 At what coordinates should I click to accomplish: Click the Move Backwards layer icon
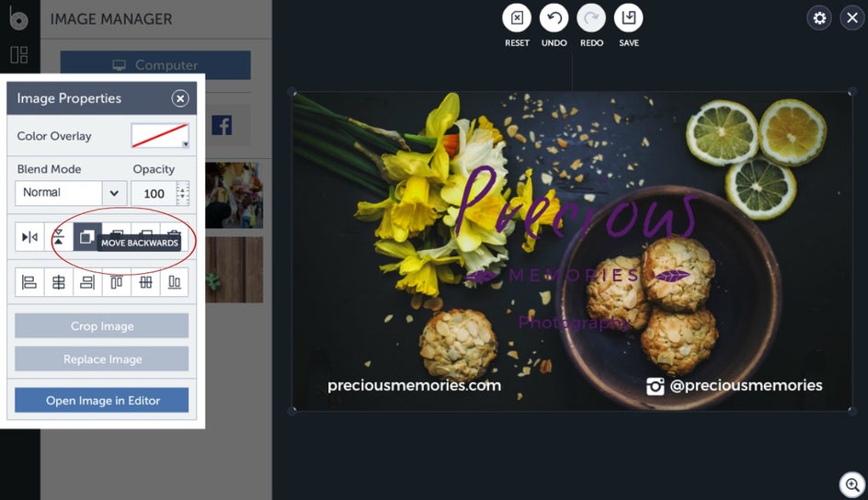pyautogui.click(x=87, y=237)
